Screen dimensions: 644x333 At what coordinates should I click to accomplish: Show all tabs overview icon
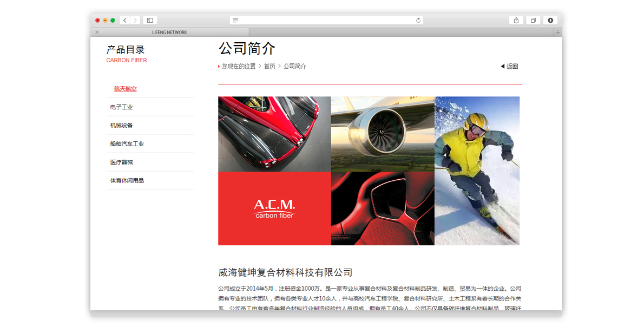tap(533, 20)
